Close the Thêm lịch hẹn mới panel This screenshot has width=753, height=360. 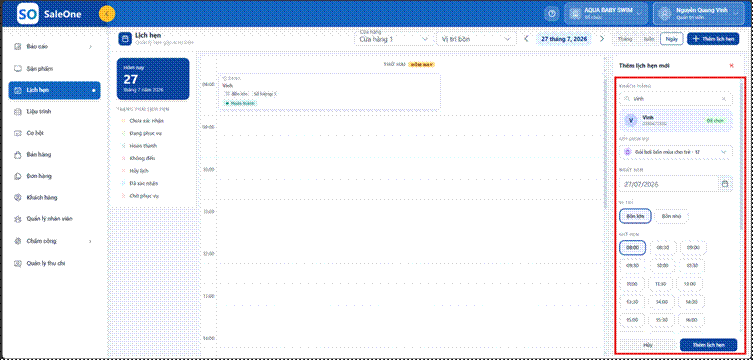pos(731,65)
